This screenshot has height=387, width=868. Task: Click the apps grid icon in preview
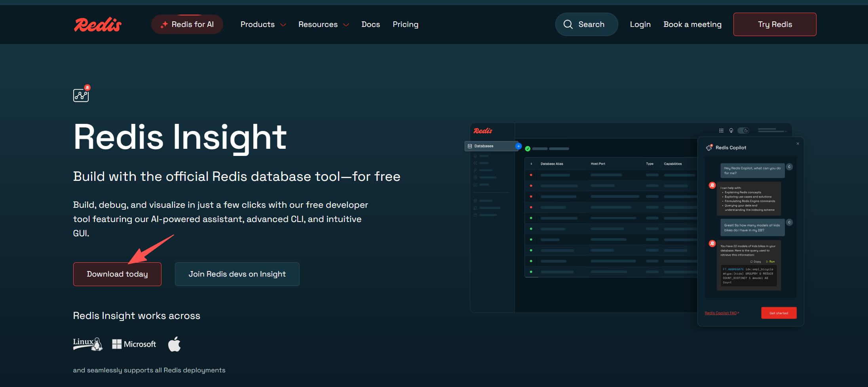721,131
